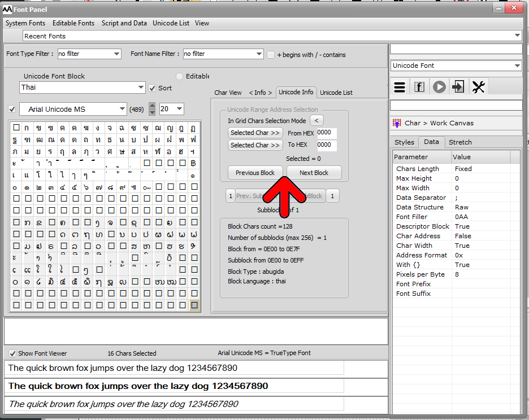Viewport: 529px width, 420px height.
Task: Click the spinner arrows beside font count
Action: (x=152, y=109)
